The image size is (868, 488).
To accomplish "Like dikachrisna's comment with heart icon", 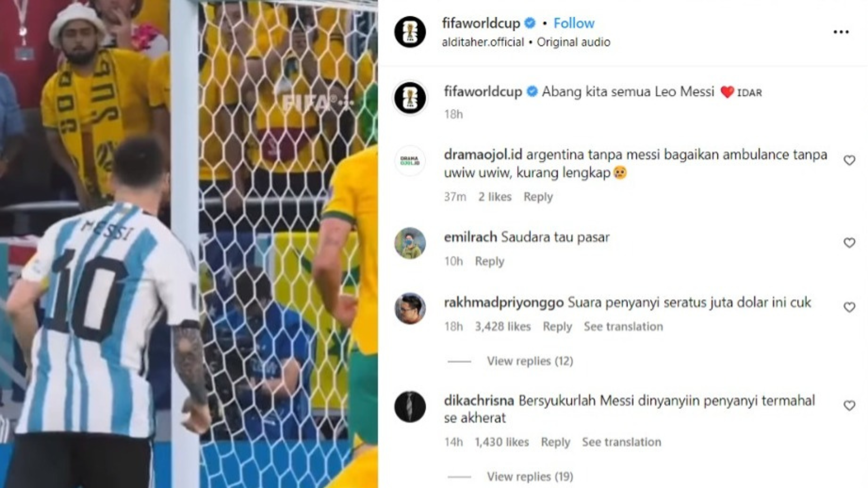I will (849, 406).
